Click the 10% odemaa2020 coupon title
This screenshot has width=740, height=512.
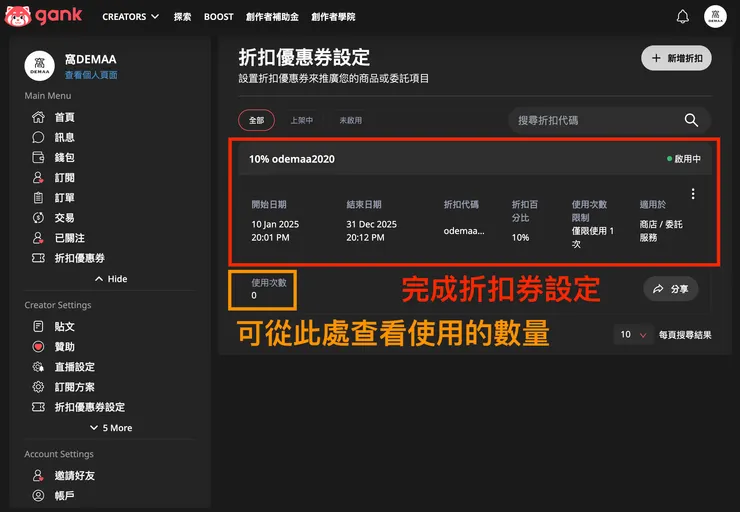pos(292,159)
